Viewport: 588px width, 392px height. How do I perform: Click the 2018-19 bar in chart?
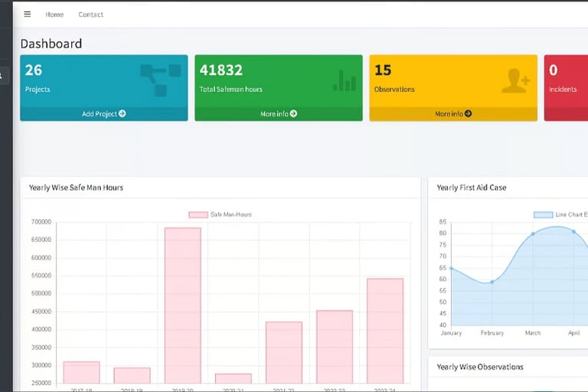132,375
